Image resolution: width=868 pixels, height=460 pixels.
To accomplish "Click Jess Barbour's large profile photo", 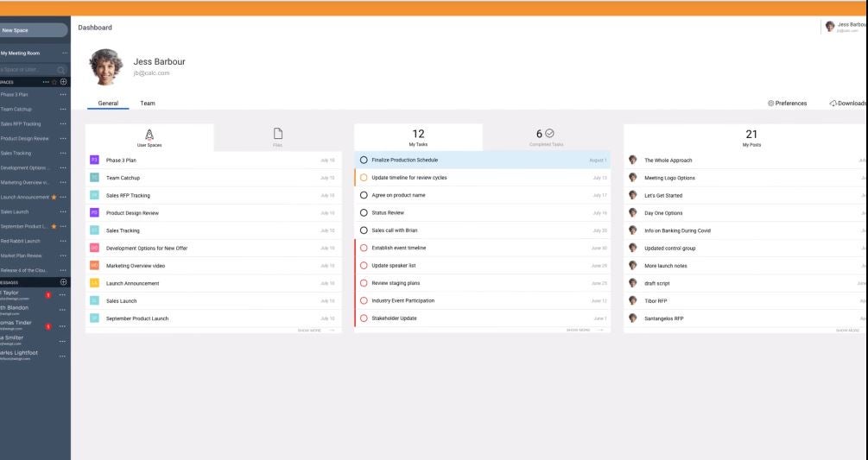I will (x=106, y=66).
